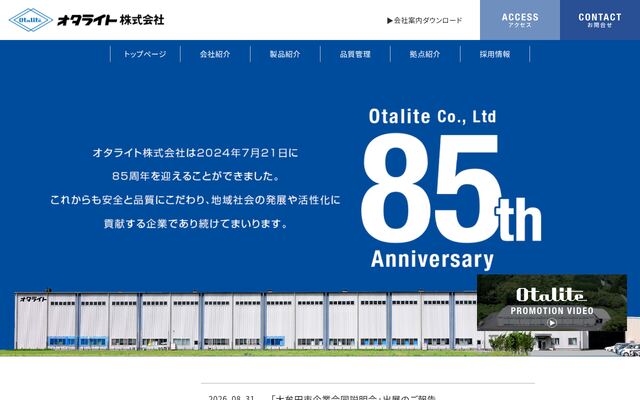640x400 pixels.
Task: Open the 会社案内ダウンロード link
Action: [424, 20]
